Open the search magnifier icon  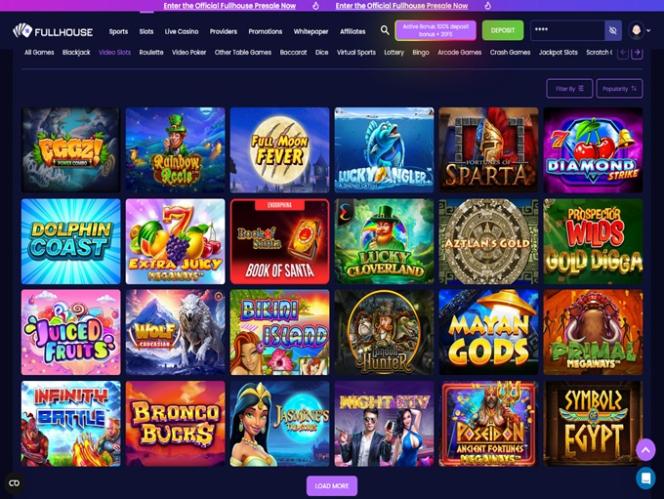(385, 30)
